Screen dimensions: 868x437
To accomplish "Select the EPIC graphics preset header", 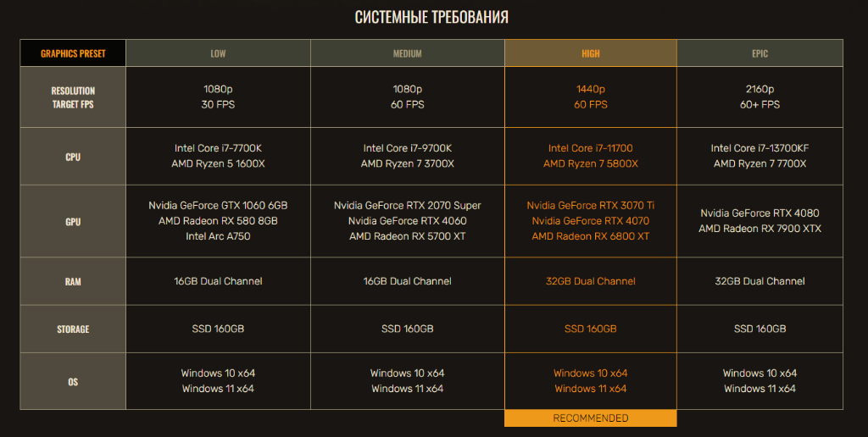I will click(759, 53).
